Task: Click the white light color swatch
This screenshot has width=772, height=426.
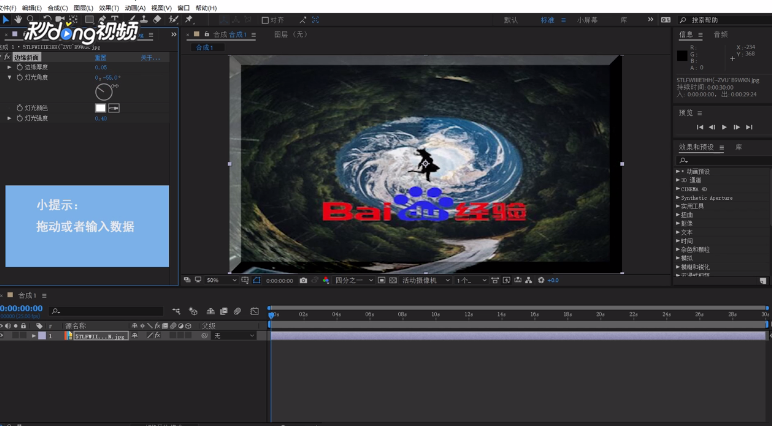Action: click(100, 108)
